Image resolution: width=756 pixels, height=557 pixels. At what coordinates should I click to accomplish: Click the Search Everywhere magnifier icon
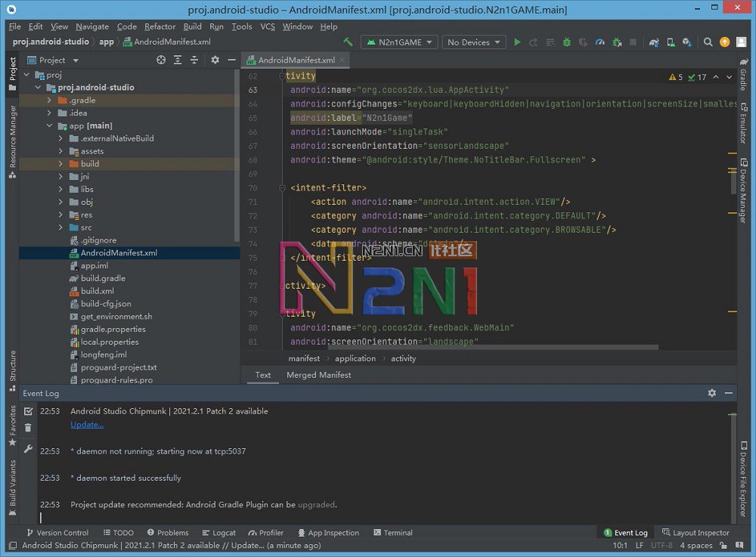tap(708, 42)
